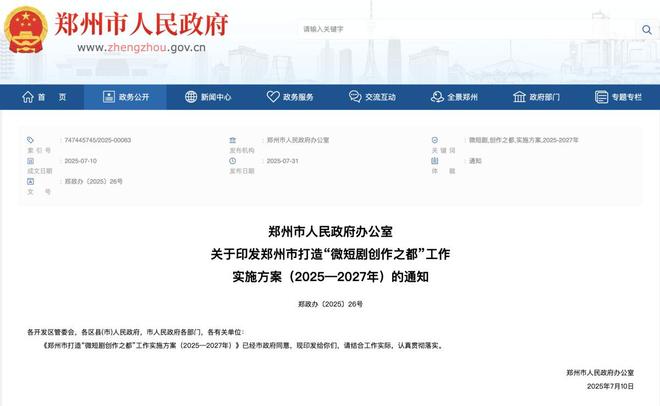Click the building icon for 政府部门
The width and height of the screenshot is (660, 406).
pos(519,97)
